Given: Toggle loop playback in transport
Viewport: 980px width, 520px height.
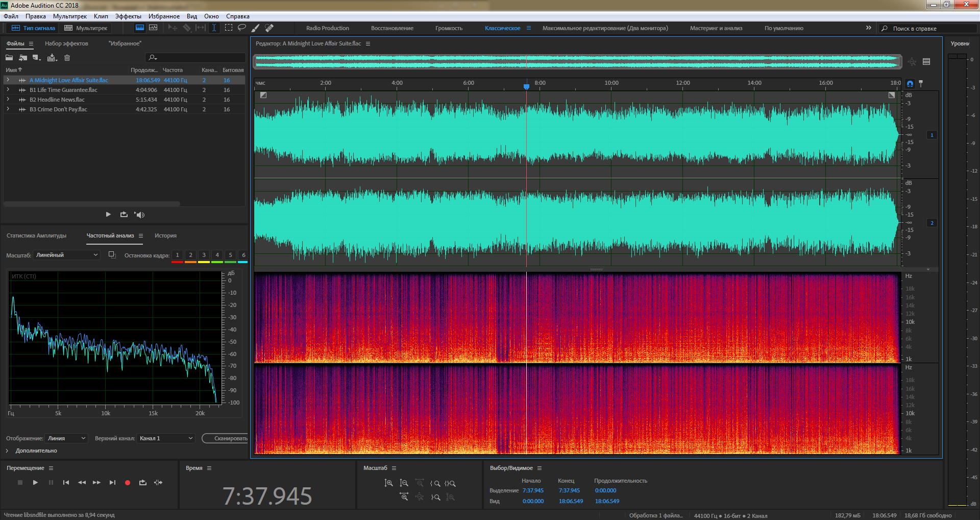Looking at the screenshot, I should [143, 483].
